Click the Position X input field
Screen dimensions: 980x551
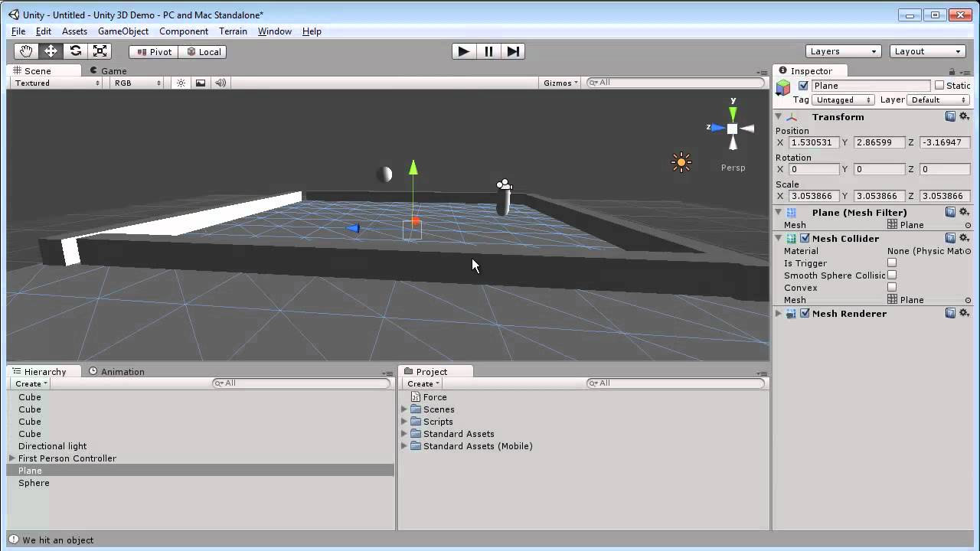click(814, 142)
